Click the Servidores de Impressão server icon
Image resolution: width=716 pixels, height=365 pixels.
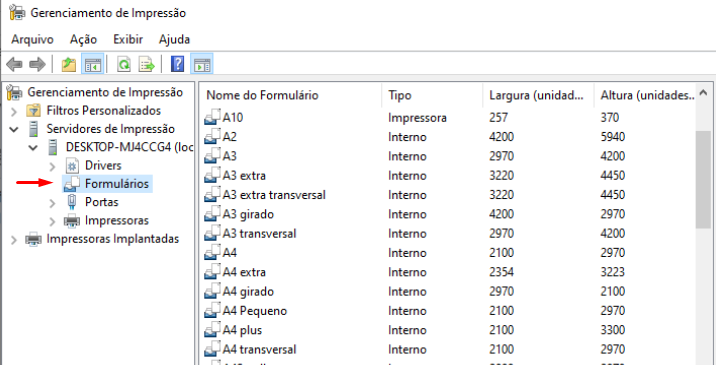pyautogui.click(x=33, y=129)
